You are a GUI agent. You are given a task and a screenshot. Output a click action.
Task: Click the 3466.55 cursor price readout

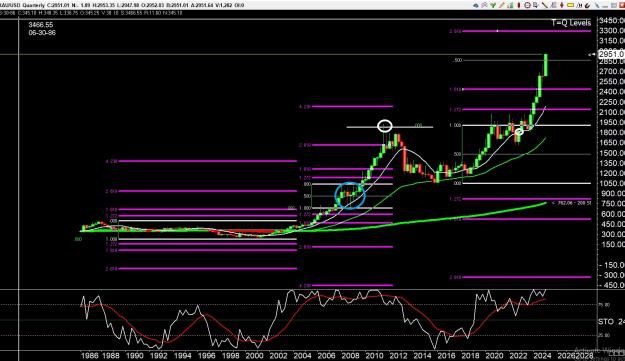click(41, 25)
